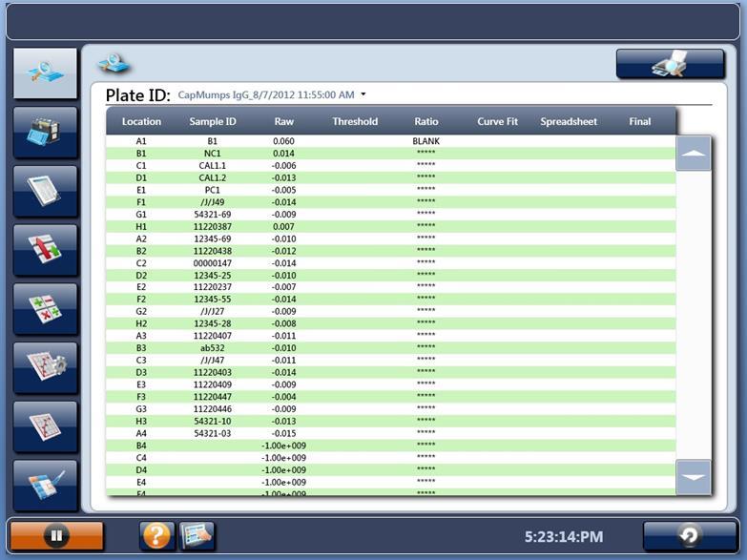
Task: Select sample ID 11220447
Action: (213, 397)
